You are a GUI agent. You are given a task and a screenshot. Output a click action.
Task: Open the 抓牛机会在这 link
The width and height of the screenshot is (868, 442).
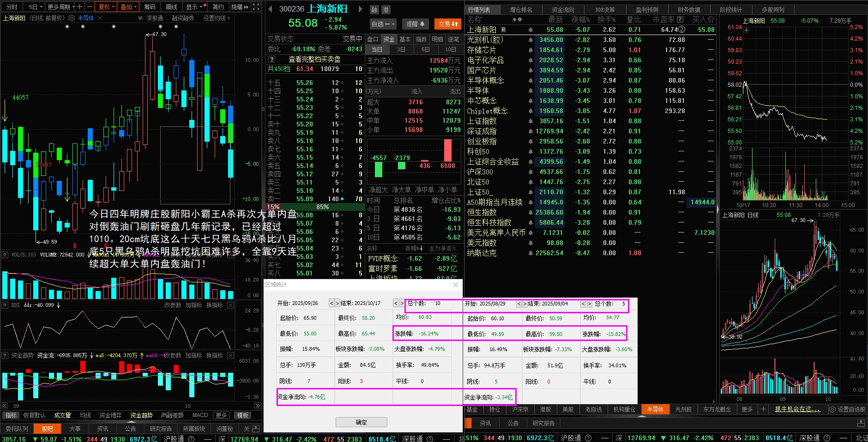point(798,409)
